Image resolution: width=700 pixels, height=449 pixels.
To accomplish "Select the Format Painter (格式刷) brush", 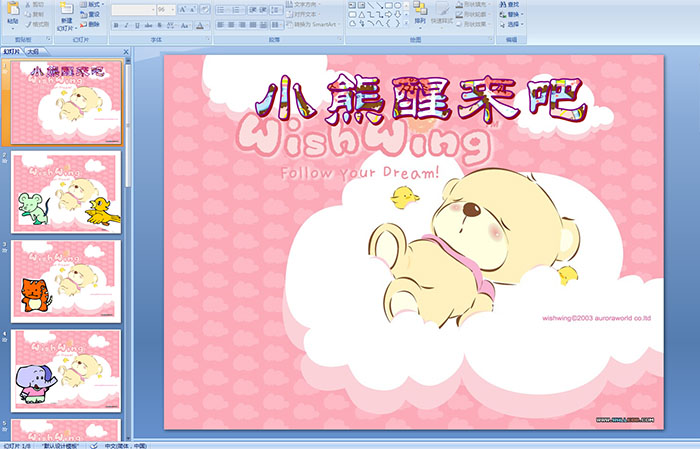I will tap(28, 24).
